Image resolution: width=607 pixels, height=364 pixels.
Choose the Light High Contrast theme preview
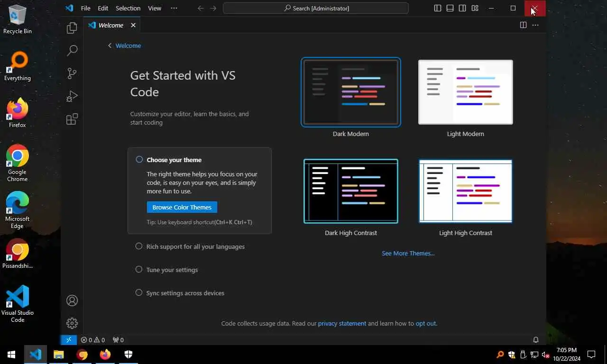(x=466, y=191)
